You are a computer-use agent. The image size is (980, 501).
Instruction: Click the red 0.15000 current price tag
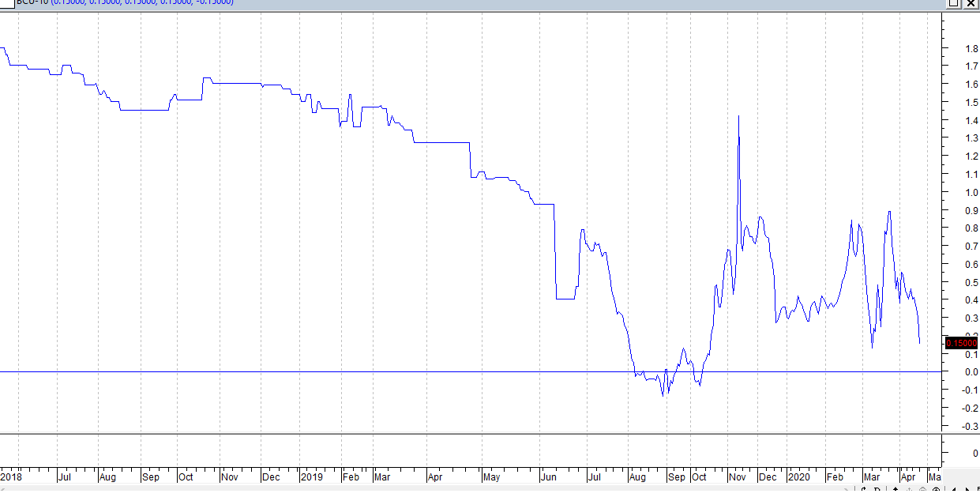click(961, 342)
